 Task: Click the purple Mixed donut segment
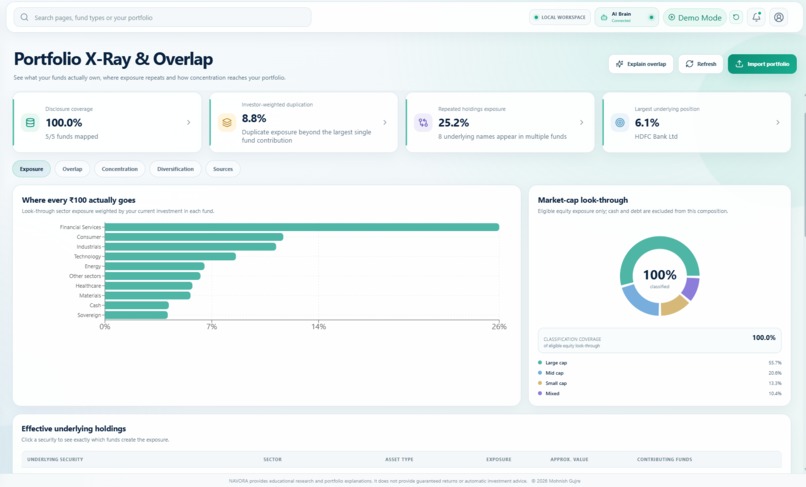[x=691, y=288]
